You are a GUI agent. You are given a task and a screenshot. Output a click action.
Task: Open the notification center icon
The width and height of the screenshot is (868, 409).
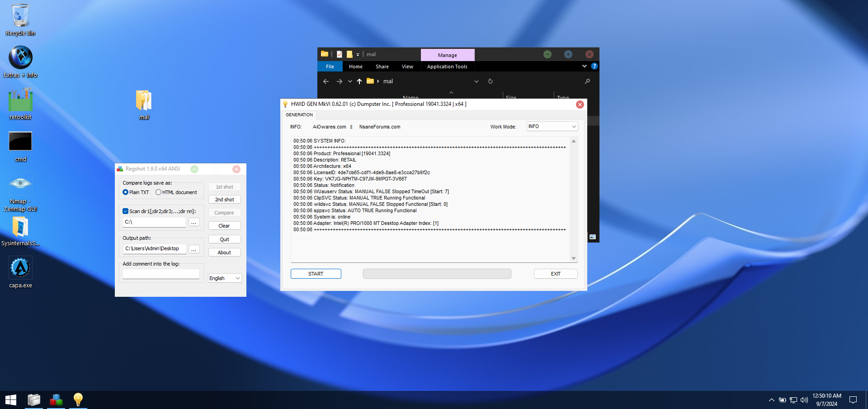point(853,400)
